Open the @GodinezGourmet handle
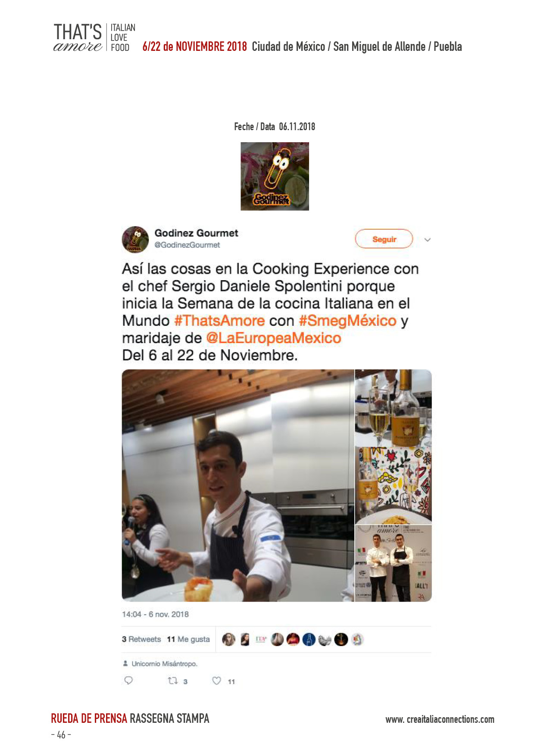Viewport: 550px width, 756px height. (187, 245)
